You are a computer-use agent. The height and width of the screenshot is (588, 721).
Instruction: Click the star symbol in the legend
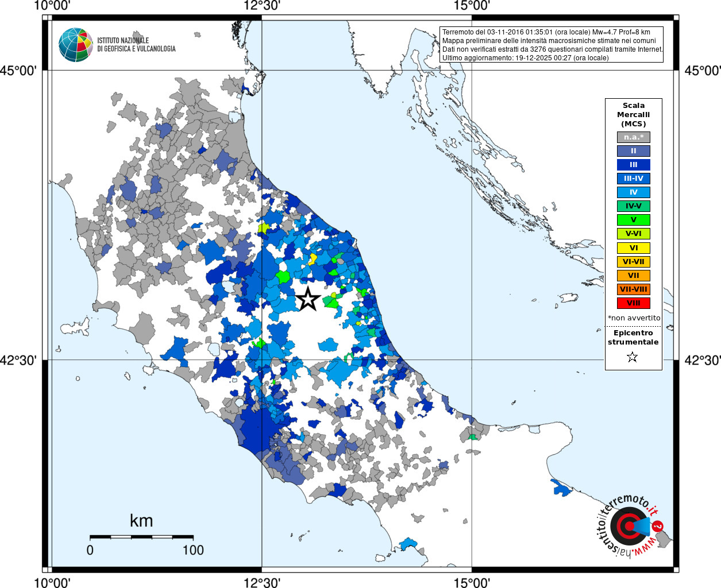pyautogui.click(x=633, y=357)
